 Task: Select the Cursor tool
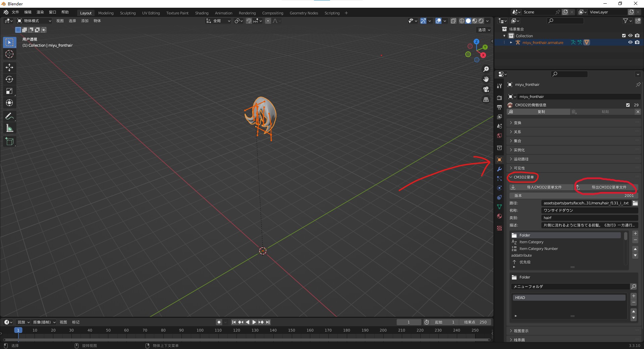tap(9, 54)
